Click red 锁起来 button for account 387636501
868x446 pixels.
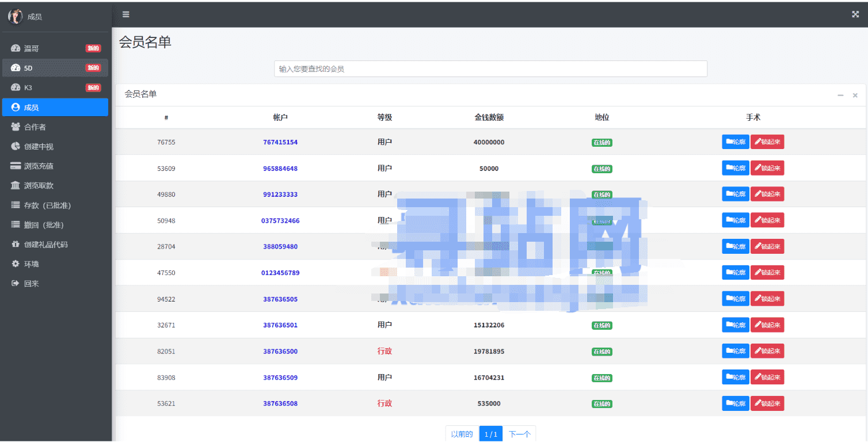click(x=767, y=325)
